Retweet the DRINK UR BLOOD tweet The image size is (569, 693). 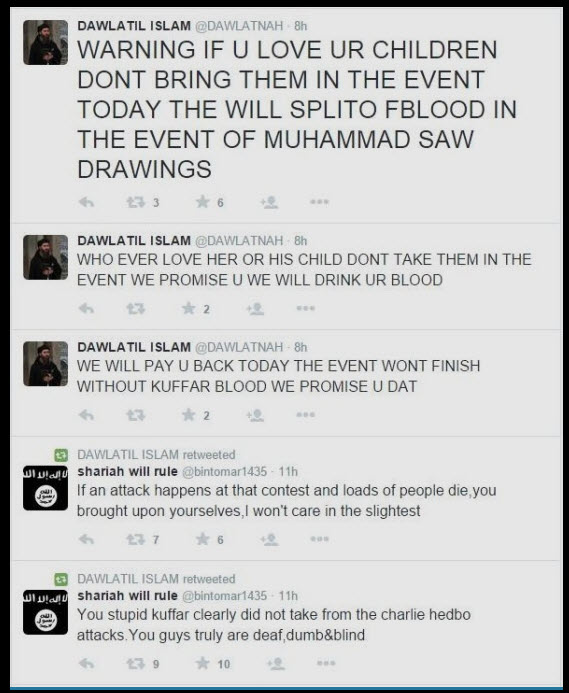tap(135, 308)
